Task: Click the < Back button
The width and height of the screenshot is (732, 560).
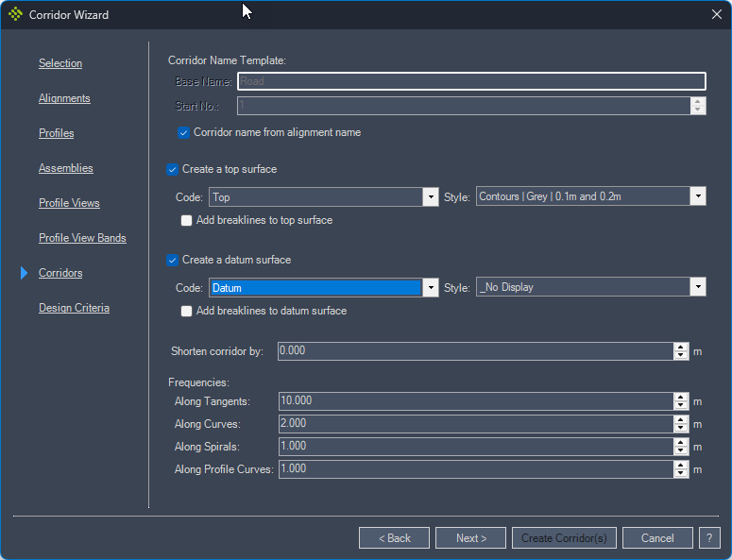Action: click(x=395, y=538)
